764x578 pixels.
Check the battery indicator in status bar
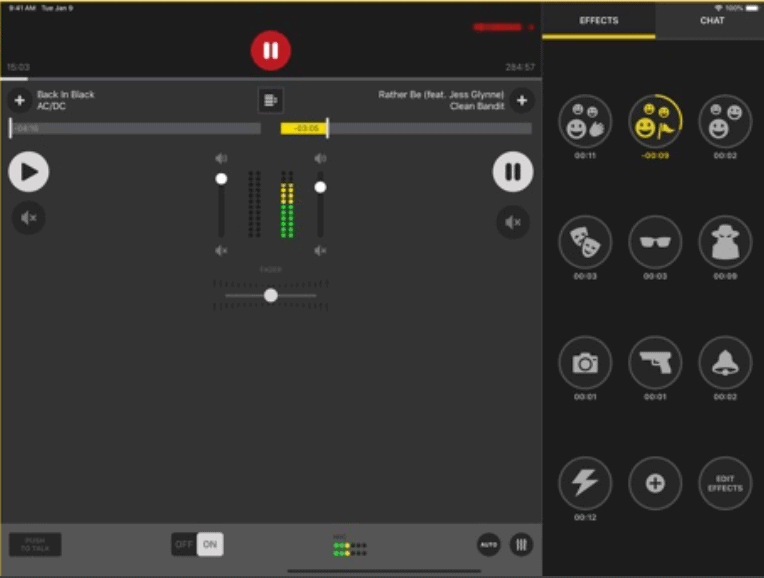tap(752, 8)
